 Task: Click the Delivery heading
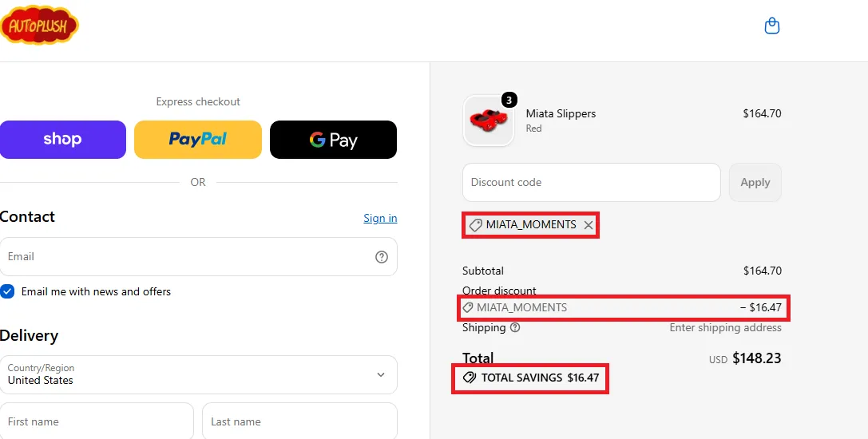tap(29, 336)
